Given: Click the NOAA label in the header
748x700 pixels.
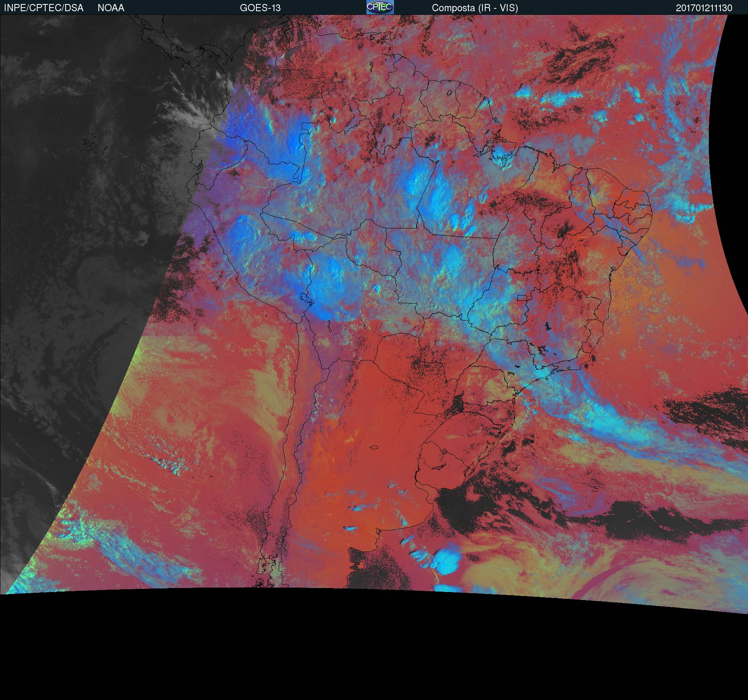Looking at the screenshot, I should (x=111, y=8).
